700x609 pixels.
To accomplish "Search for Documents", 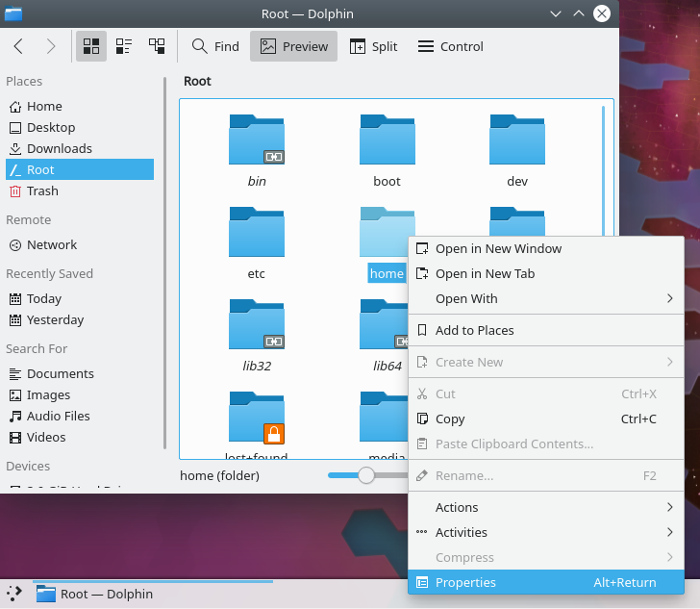I will 80,373.
